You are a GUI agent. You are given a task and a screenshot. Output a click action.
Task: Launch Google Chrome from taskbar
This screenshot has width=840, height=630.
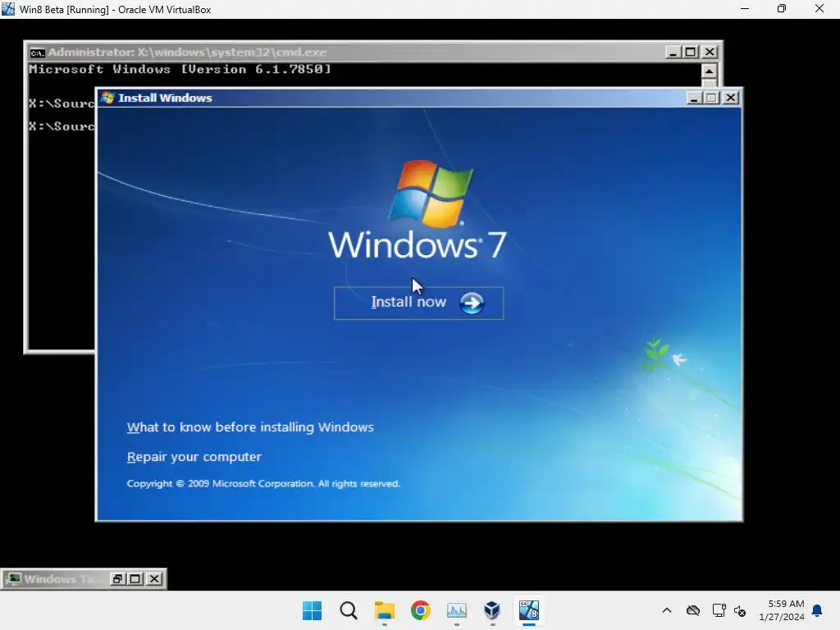(421, 610)
